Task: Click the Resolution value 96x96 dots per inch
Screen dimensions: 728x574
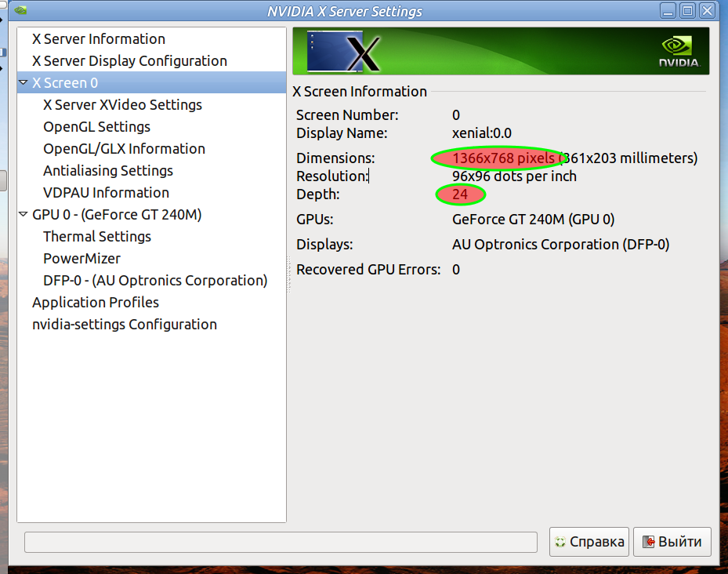Action: (514, 176)
